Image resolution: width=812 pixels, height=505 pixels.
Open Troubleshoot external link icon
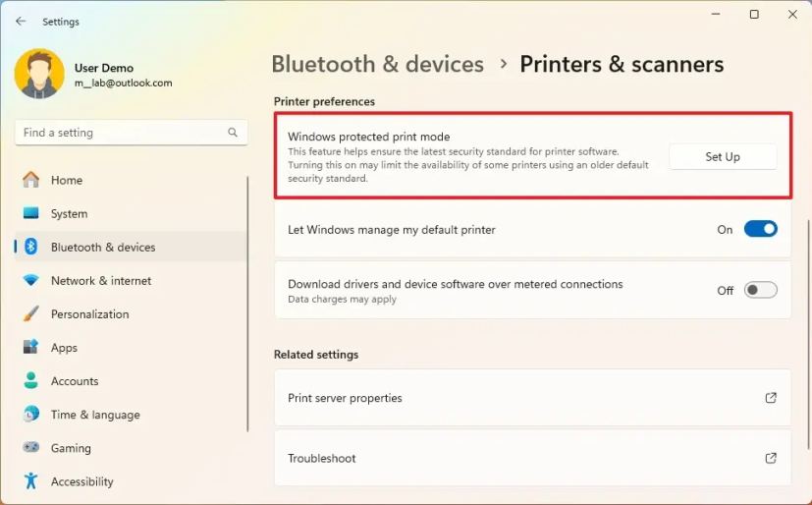click(771, 459)
